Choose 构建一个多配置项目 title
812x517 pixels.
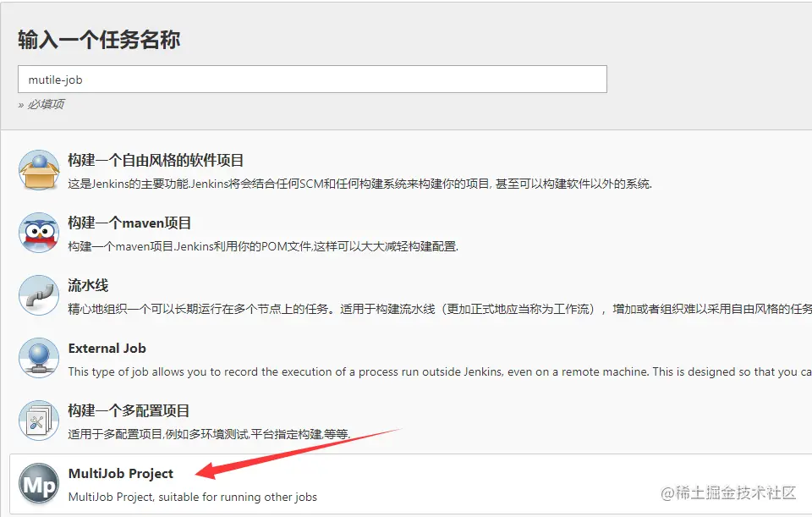tap(129, 410)
